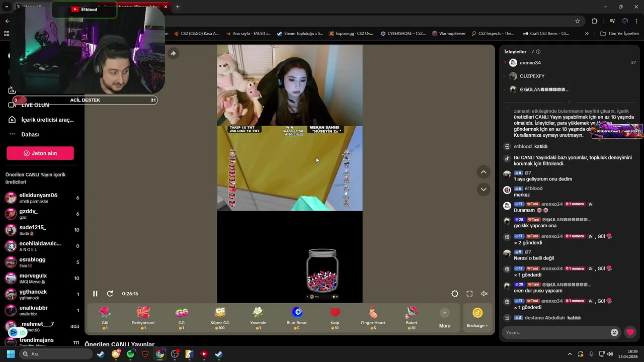This screenshot has width=644, height=362.
Task: Reload the live stream with refresh icon
Action: (x=110, y=294)
